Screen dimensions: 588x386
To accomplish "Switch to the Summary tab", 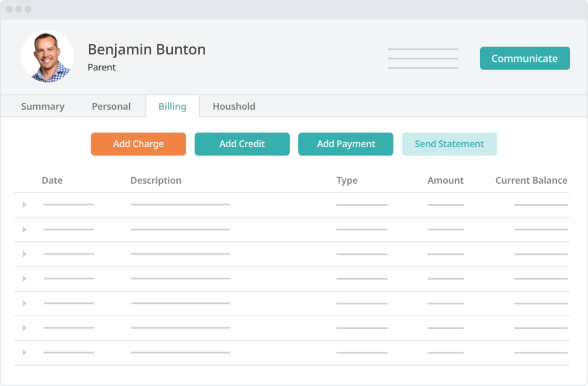I will click(x=42, y=106).
